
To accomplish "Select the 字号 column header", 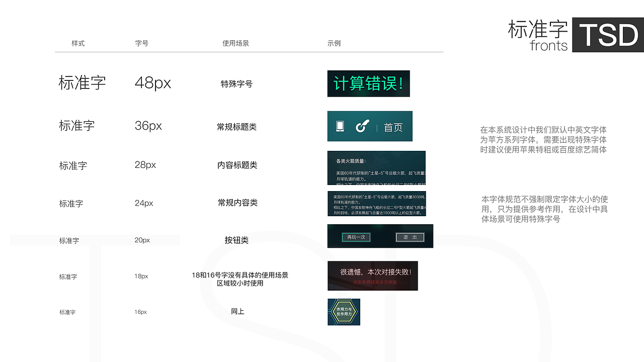I will pyautogui.click(x=142, y=43).
